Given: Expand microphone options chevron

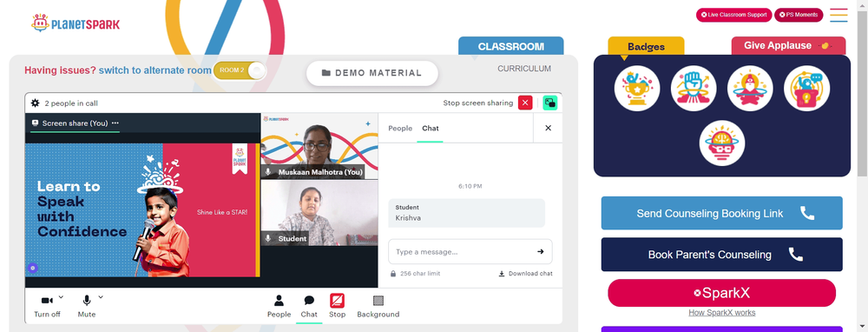Looking at the screenshot, I should [x=101, y=297].
